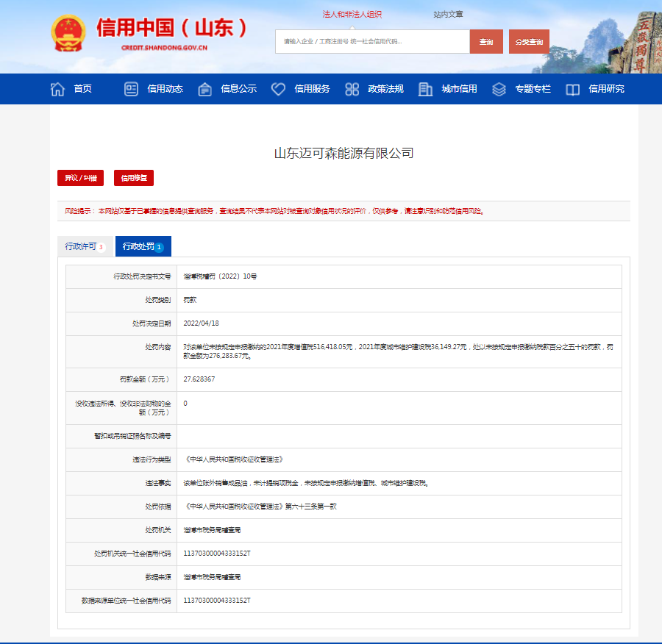Screen dimensions: 662x644
Task: Click the 查询 search button
Action: coord(486,41)
